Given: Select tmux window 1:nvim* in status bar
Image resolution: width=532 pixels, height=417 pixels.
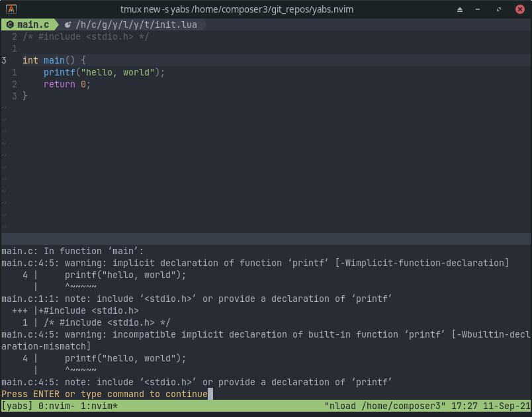Looking at the screenshot, I should coord(99,406).
